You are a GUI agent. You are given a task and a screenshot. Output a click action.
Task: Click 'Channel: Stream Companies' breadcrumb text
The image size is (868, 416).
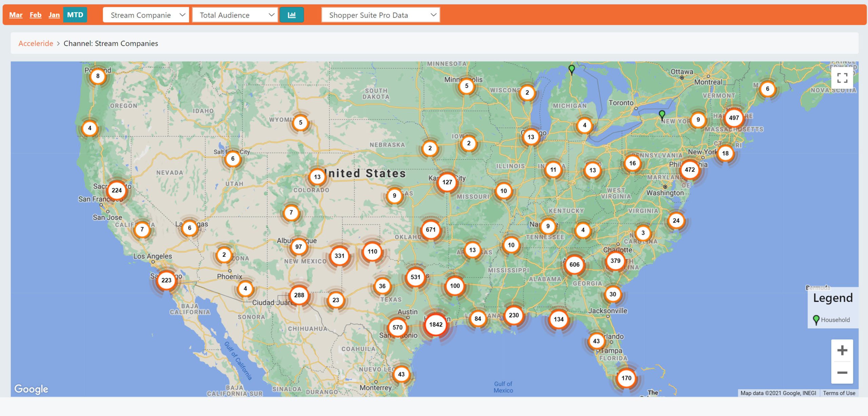pos(111,43)
